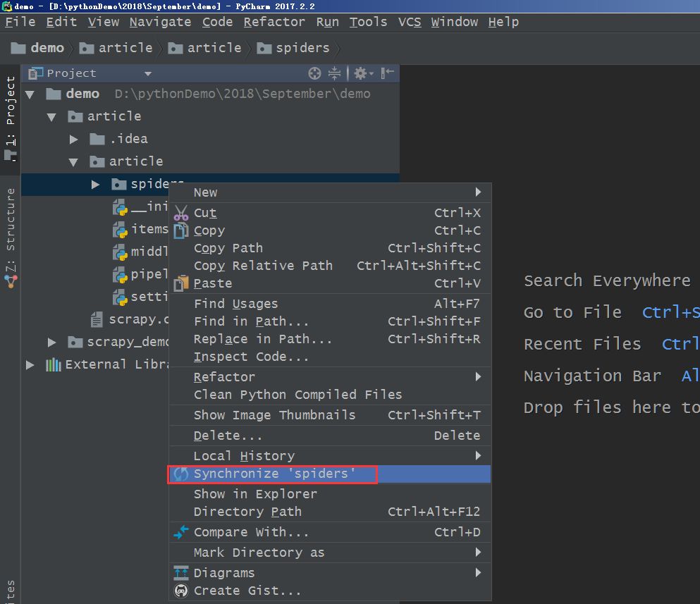Click the External Libraries icon
The image size is (700, 604).
tap(53, 364)
